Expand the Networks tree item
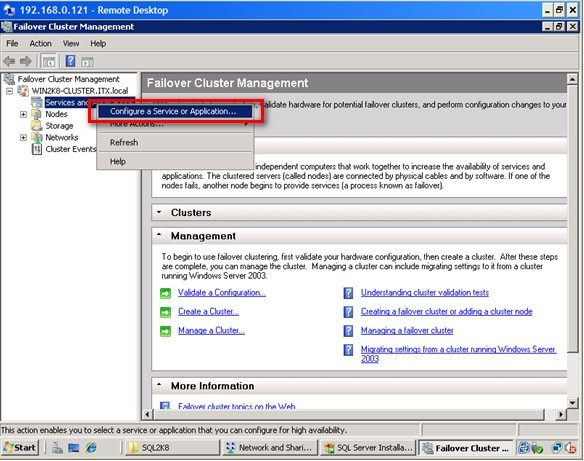The image size is (584, 461). [23, 138]
